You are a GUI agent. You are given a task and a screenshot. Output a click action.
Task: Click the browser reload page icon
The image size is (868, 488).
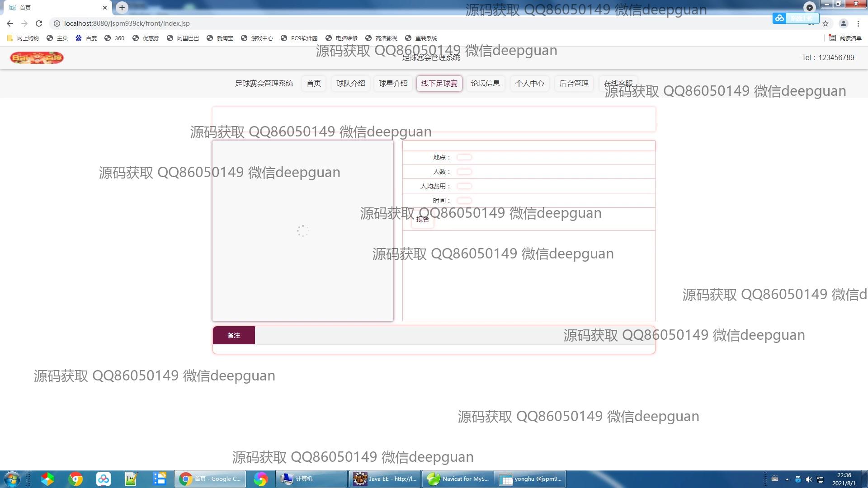(39, 23)
